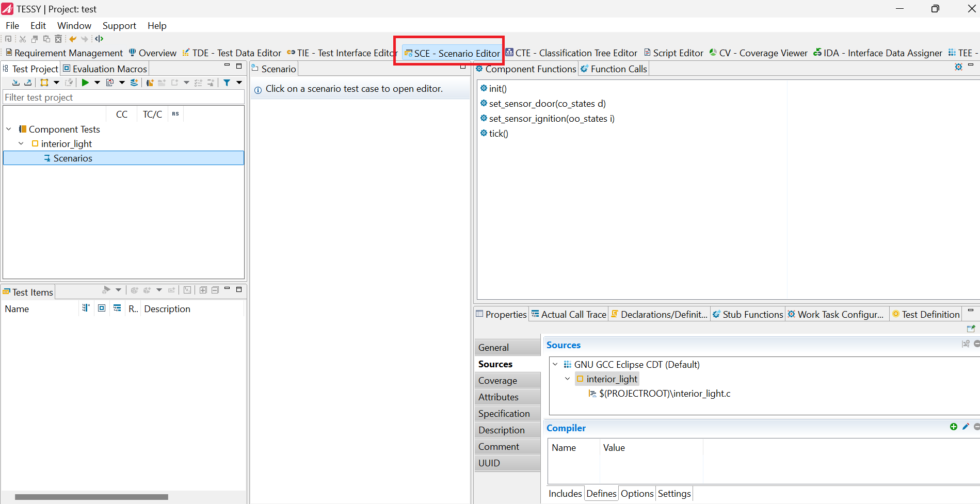Open the dropdown next to Run button

click(97, 83)
